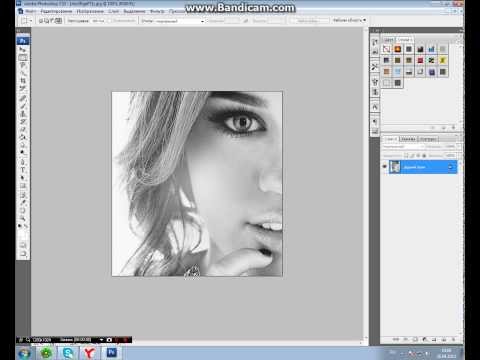Open the Workspace dropdown in options bar
The width and height of the screenshot is (480, 360).
tap(349, 20)
